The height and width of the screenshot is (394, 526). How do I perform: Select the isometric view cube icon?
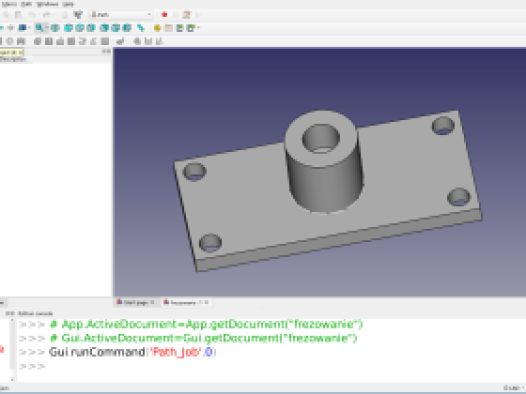(55, 28)
